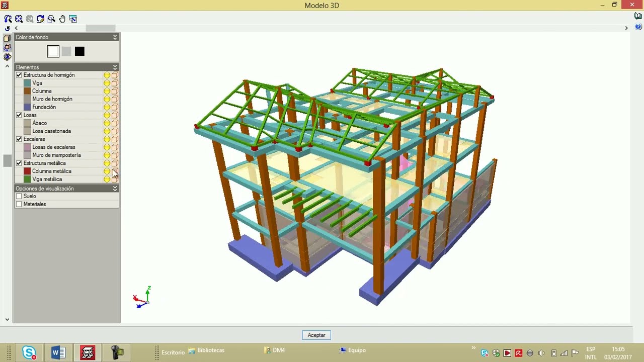Image resolution: width=644 pixels, height=362 pixels.
Task: Enable the Suelo checkbox
Action: pyautogui.click(x=19, y=196)
